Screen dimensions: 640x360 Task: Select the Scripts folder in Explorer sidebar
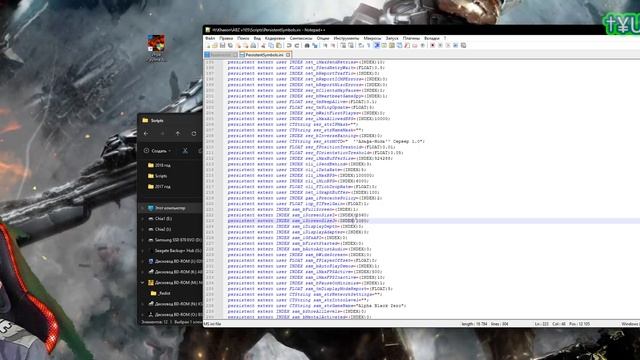(x=158, y=176)
